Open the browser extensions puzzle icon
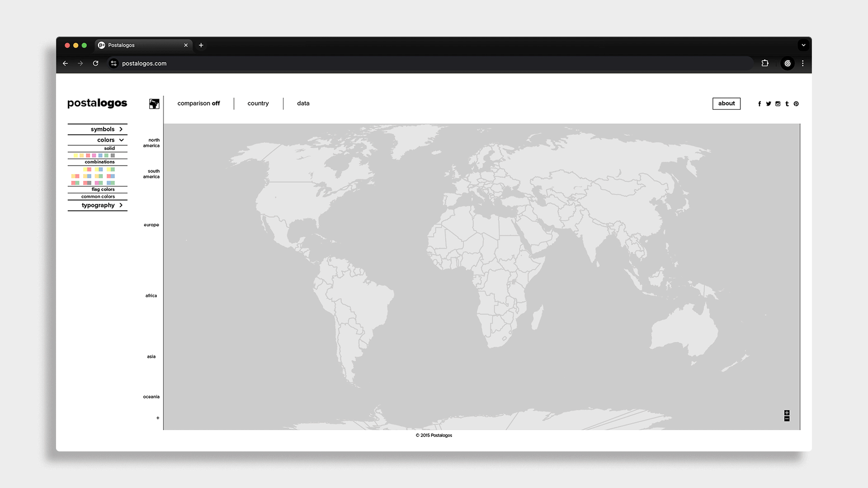Image resolution: width=868 pixels, height=488 pixels. click(765, 63)
